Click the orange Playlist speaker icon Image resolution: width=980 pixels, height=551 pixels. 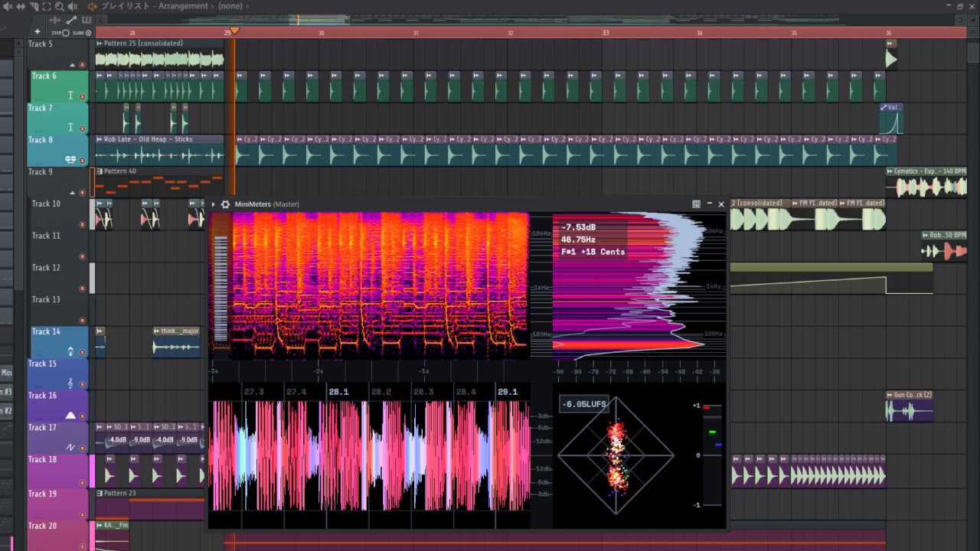(x=93, y=6)
